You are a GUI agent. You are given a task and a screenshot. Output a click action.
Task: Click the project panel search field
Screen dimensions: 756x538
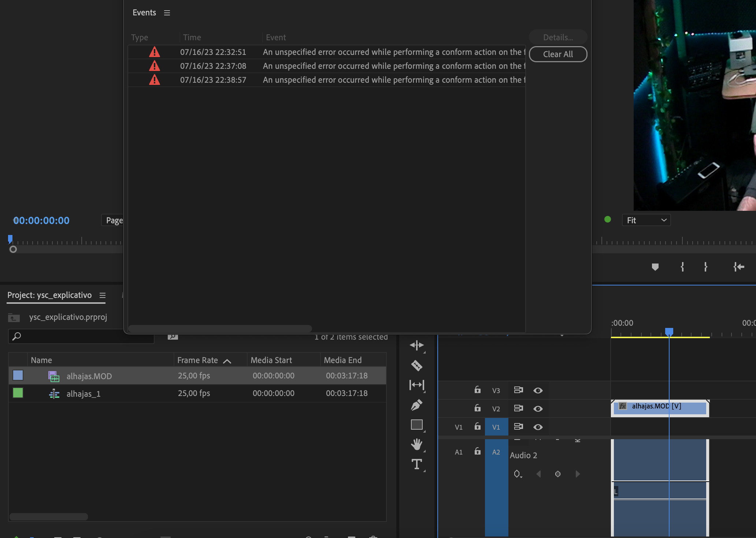[x=81, y=336]
